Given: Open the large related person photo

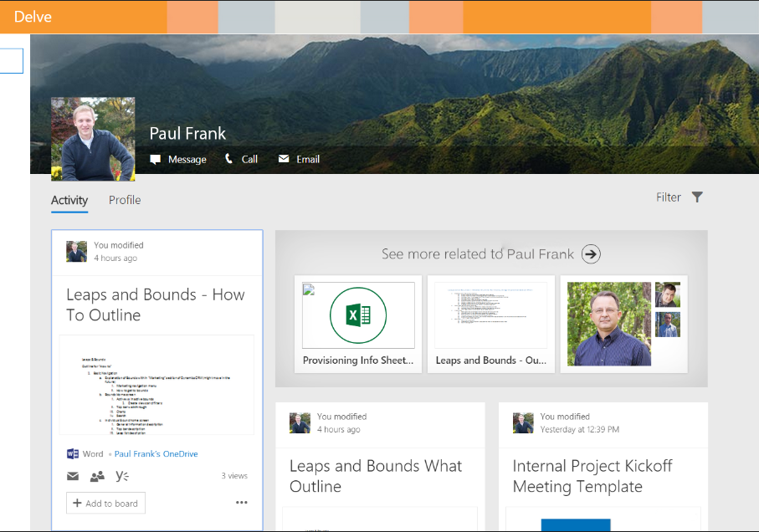Looking at the screenshot, I should coord(609,324).
